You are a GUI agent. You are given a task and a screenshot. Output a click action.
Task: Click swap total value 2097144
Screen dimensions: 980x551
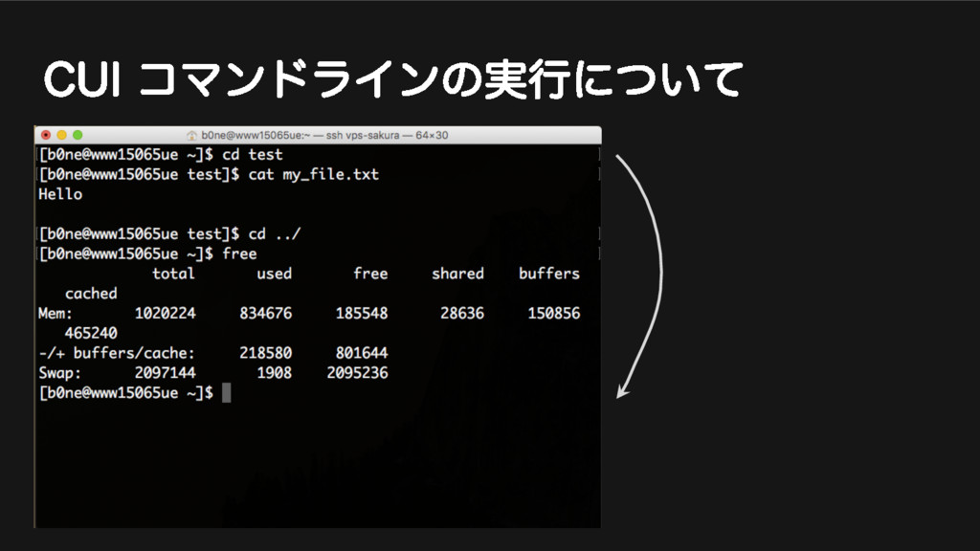[x=165, y=373]
